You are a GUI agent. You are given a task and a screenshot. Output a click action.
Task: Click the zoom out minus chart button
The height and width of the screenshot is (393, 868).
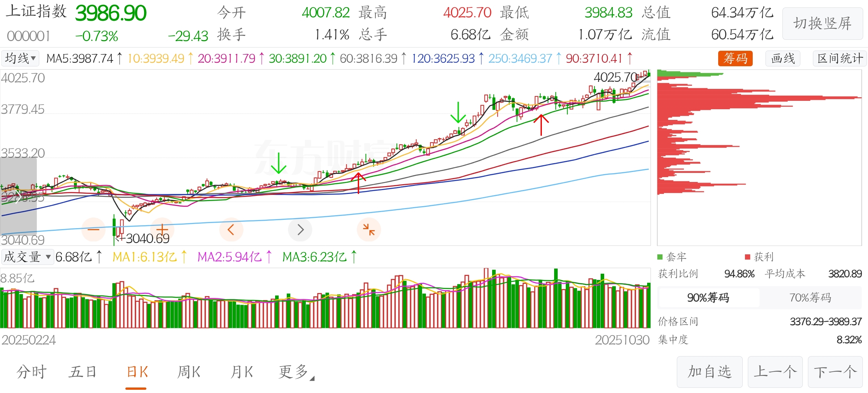93,230
